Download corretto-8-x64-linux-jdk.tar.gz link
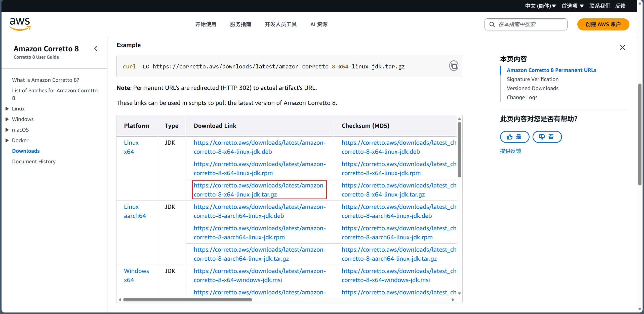The height and width of the screenshot is (314, 644). [260, 190]
